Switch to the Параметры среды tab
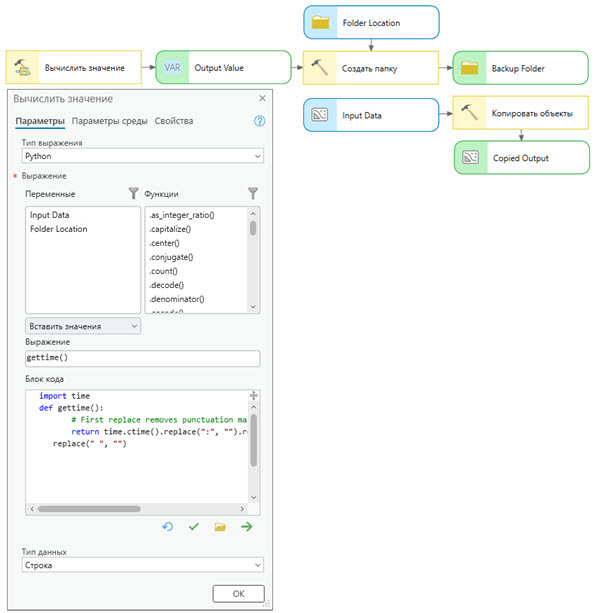 (109, 121)
